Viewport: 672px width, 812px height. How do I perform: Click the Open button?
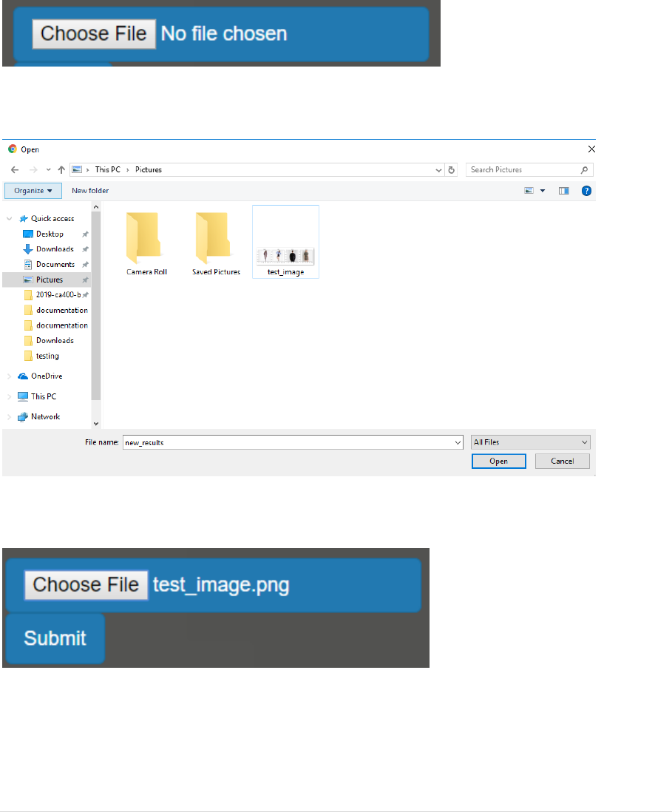[498, 461]
